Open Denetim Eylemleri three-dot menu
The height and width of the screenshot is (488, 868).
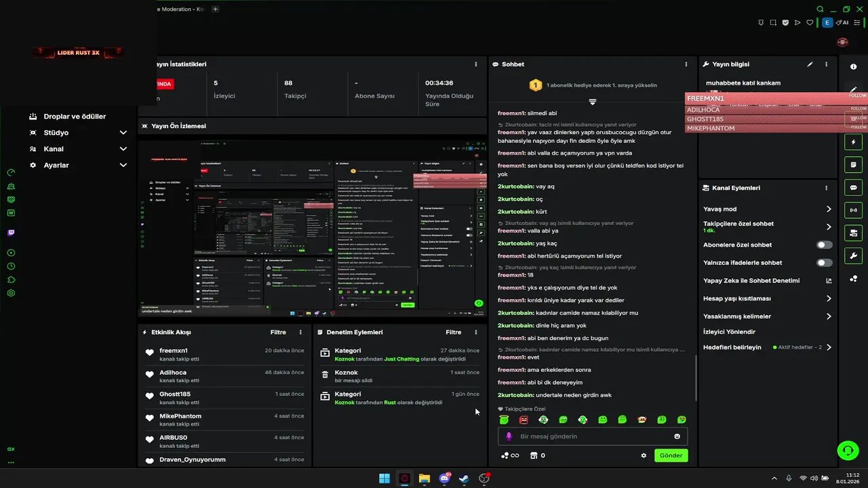click(475, 332)
